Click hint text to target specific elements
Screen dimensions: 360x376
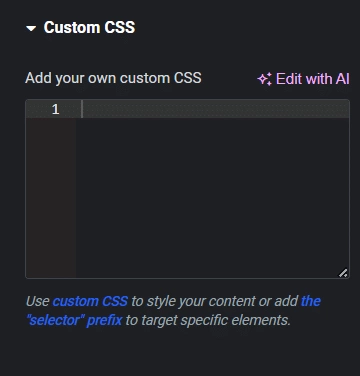208,320
